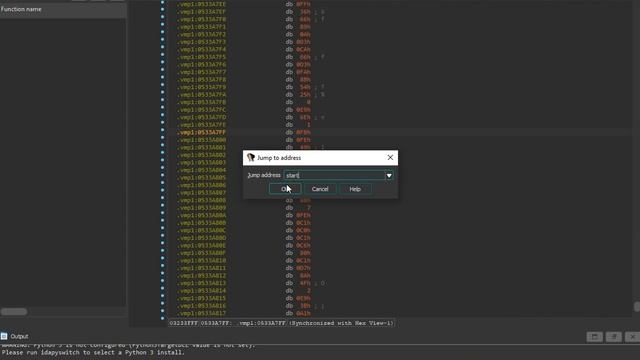Select the highlighted line .vmp1:0533A7FF
This screenshot has width=640, height=360.
click(202, 132)
